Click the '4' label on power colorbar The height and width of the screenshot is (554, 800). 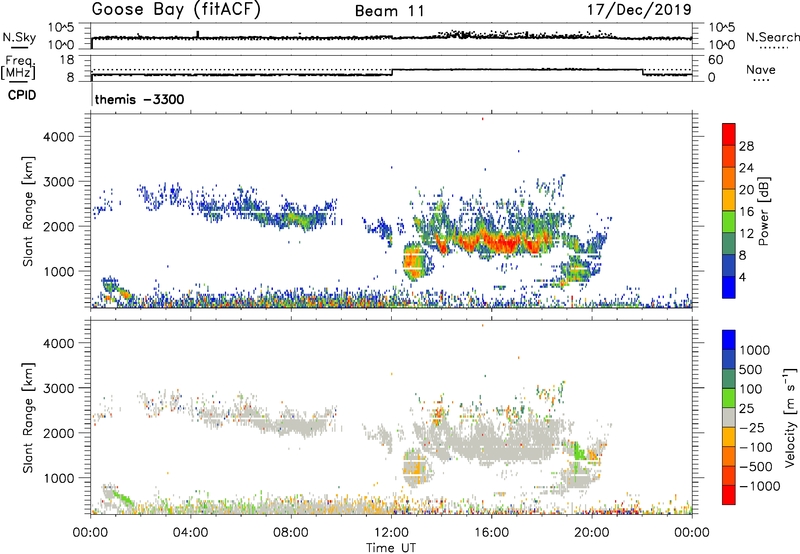[x=742, y=277]
